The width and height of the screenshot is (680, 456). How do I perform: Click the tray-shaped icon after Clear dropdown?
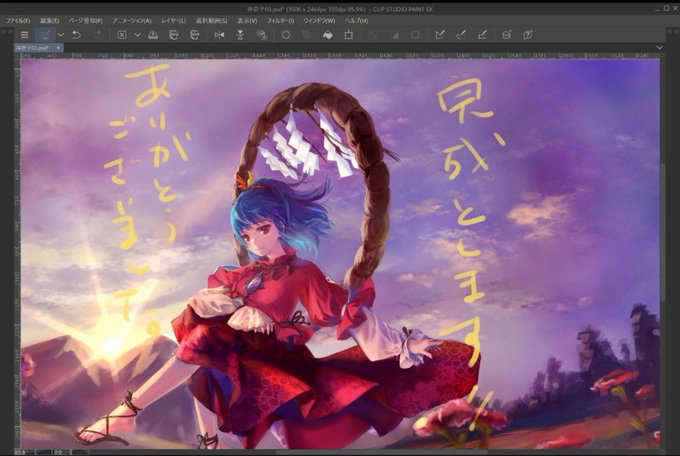click(x=153, y=35)
